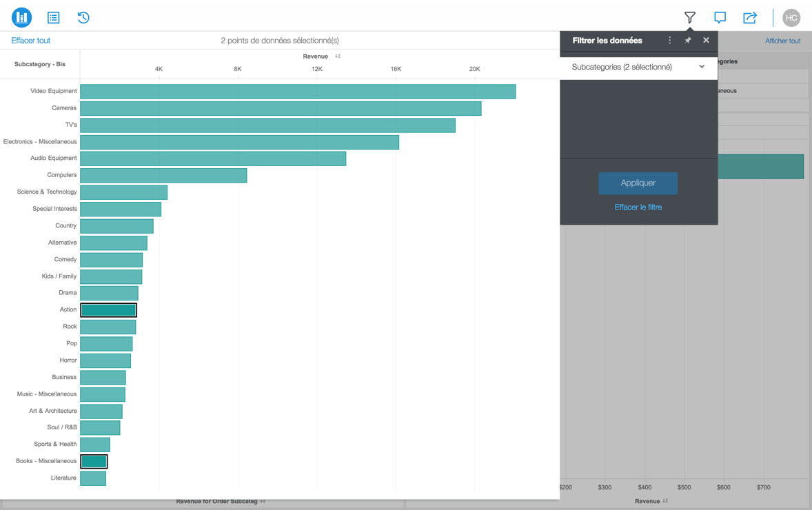Pin the Filtrer les données panel
This screenshot has width=812, height=510.
[688, 41]
